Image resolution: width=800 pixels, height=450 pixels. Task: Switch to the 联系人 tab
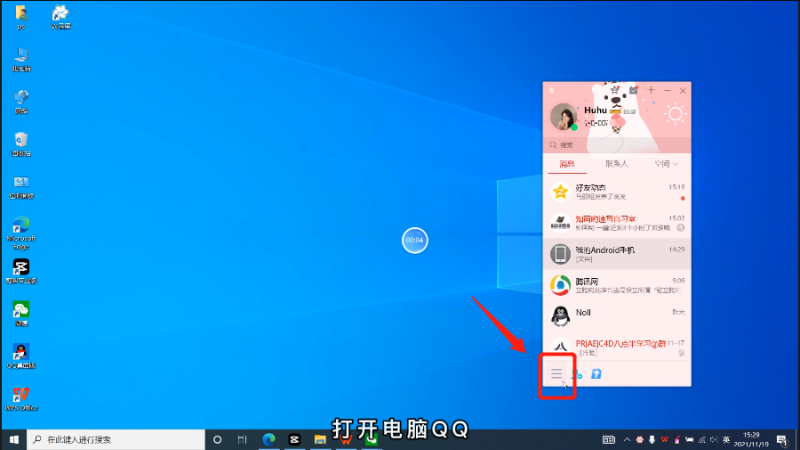(x=616, y=164)
